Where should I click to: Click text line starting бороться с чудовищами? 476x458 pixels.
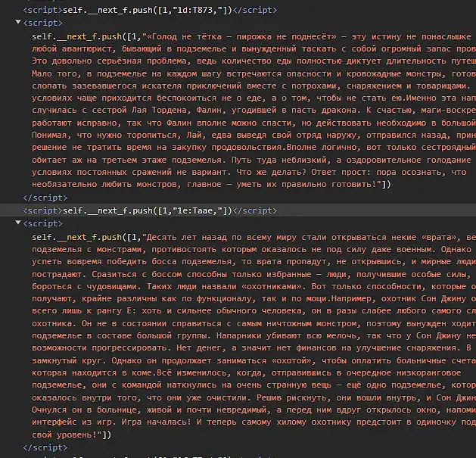coord(254,286)
